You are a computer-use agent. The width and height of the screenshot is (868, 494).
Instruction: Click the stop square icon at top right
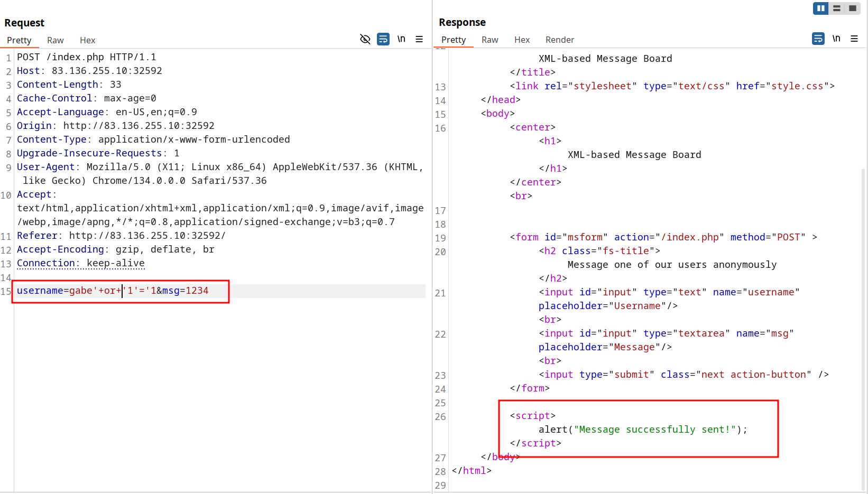853,8
